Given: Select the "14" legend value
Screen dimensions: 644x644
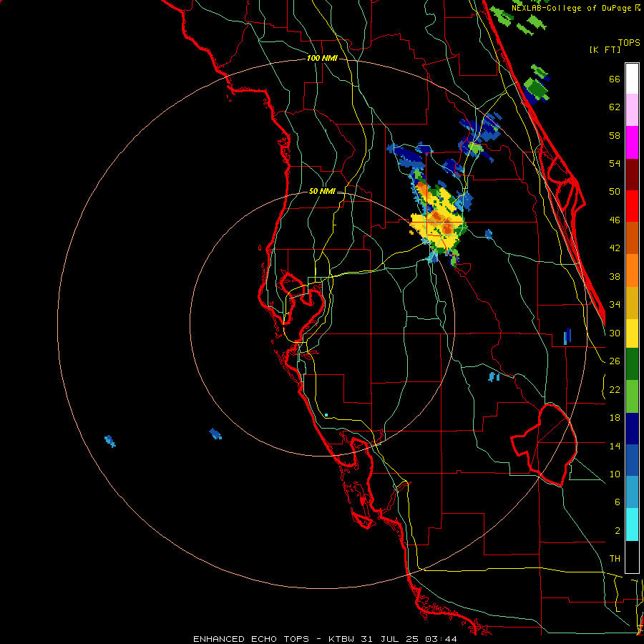Looking at the screenshot, I should tap(615, 446).
